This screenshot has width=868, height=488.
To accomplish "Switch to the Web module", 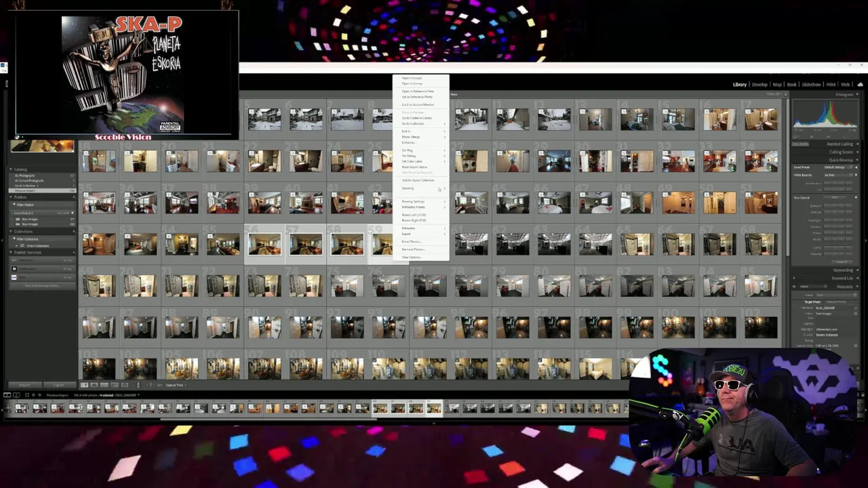I will [x=846, y=85].
